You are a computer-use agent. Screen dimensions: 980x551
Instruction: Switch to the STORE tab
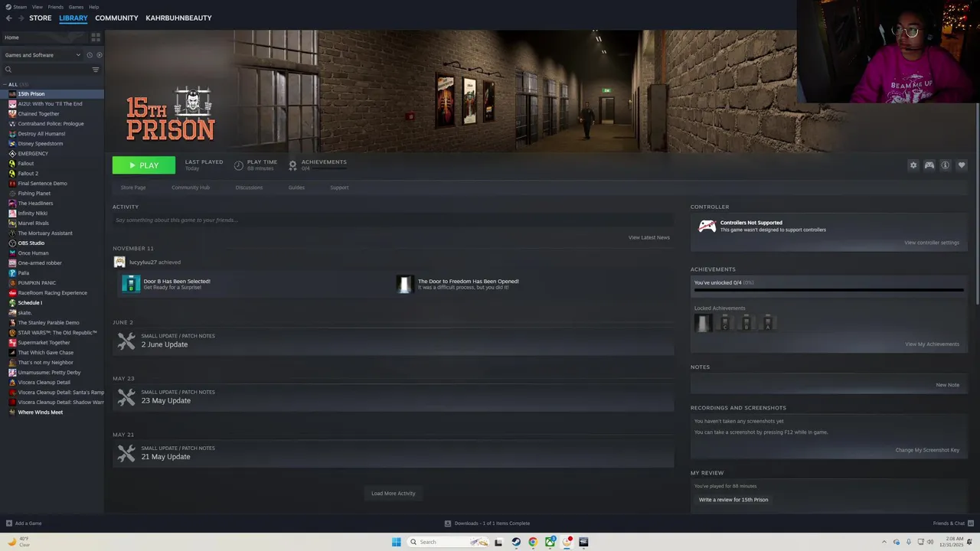tap(41, 18)
